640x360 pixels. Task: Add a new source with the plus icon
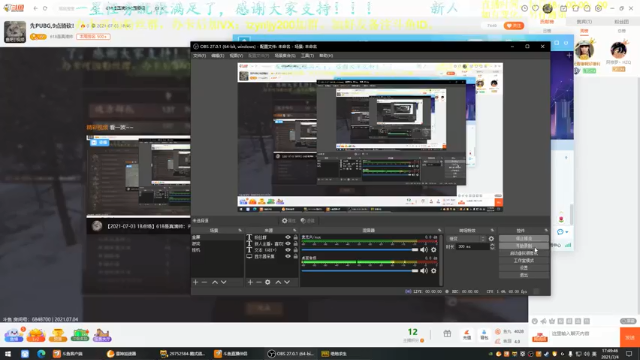click(x=250, y=282)
